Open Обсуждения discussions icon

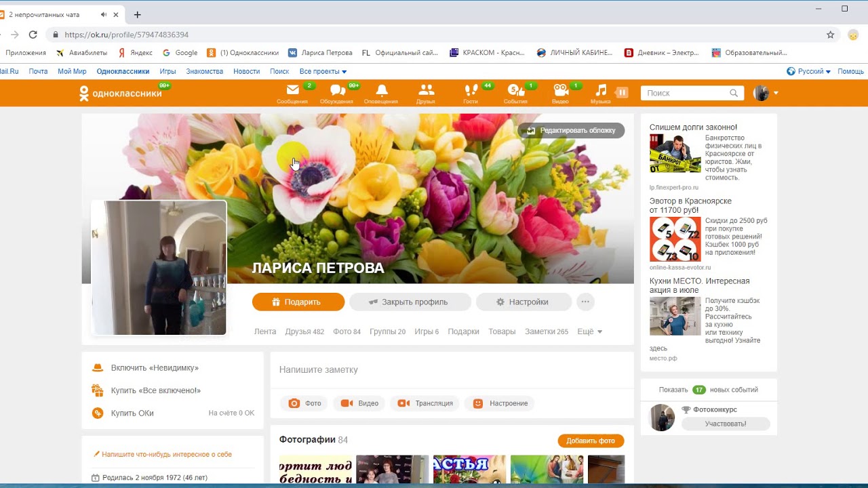[x=337, y=94]
